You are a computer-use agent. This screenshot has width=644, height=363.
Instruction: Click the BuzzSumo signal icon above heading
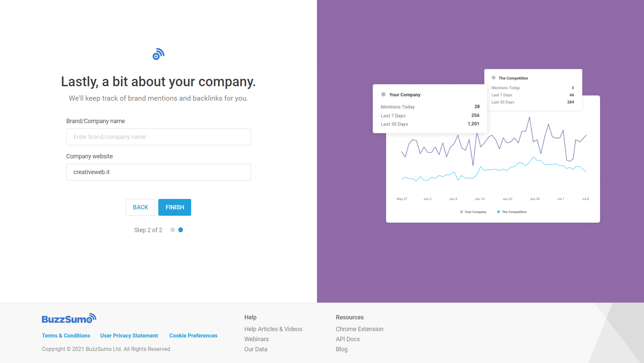click(x=158, y=54)
